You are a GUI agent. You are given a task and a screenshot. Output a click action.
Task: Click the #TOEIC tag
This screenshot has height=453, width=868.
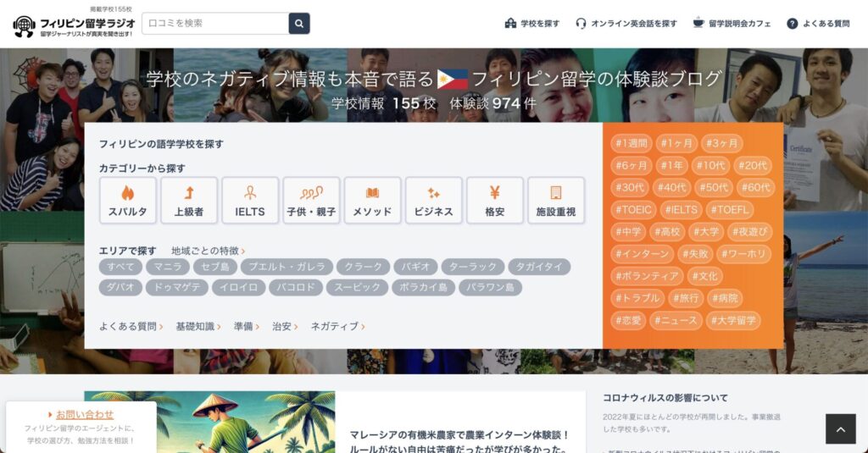[634, 210]
